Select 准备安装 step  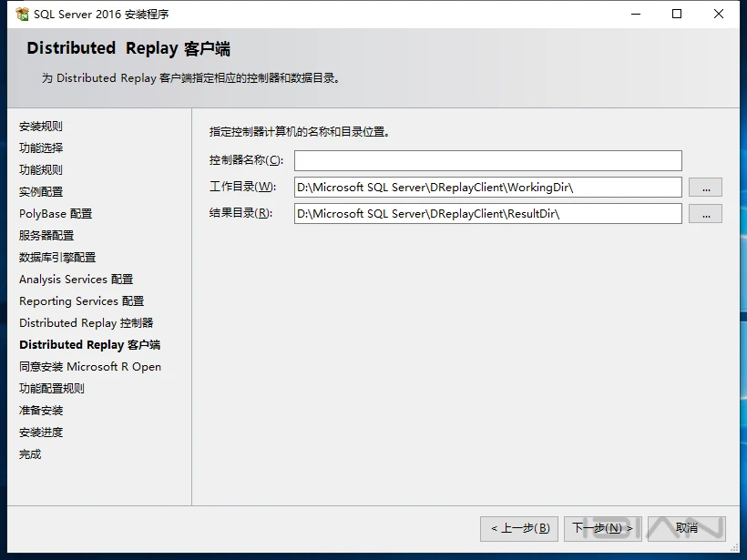[41, 411]
